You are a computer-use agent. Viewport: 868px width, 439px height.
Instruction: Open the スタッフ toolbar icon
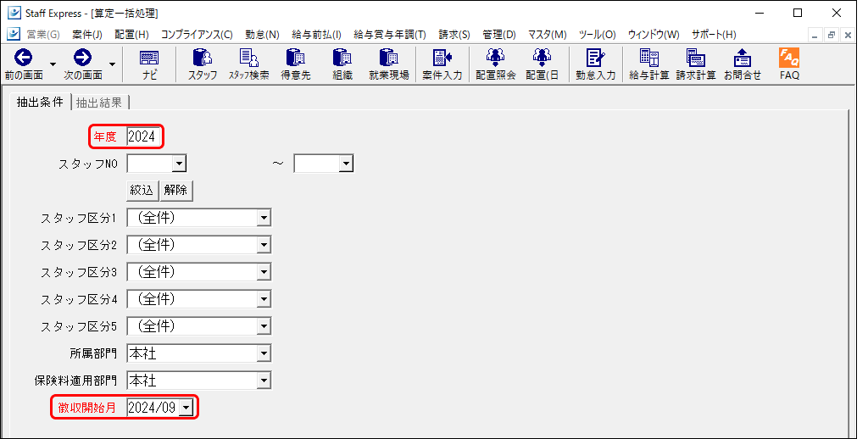click(x=202, y=64)
